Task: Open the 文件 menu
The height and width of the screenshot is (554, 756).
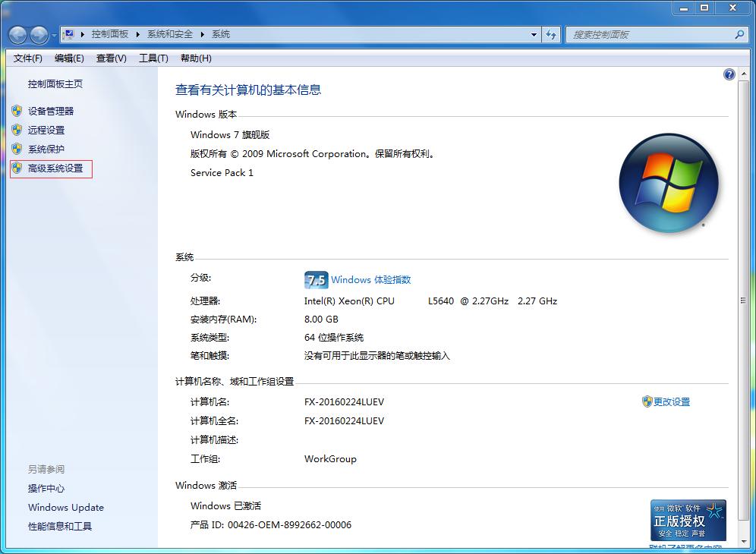Action: click(x=27, y=58)
